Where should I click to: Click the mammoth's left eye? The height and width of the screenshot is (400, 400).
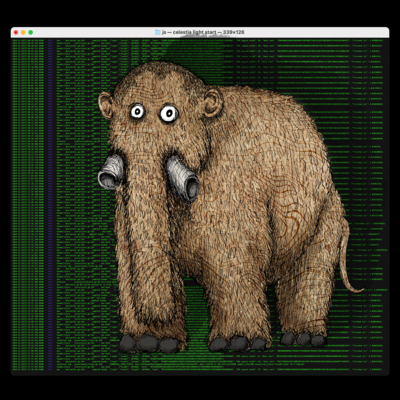[x=137, y=111]
